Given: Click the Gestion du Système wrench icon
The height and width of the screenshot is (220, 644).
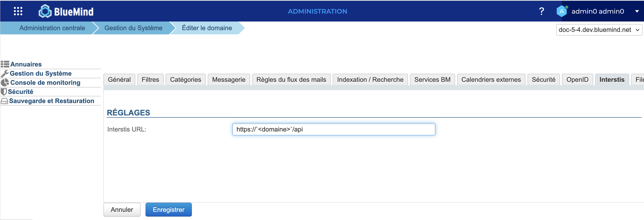Looking at the screenshot, I should tap(5, 74).
